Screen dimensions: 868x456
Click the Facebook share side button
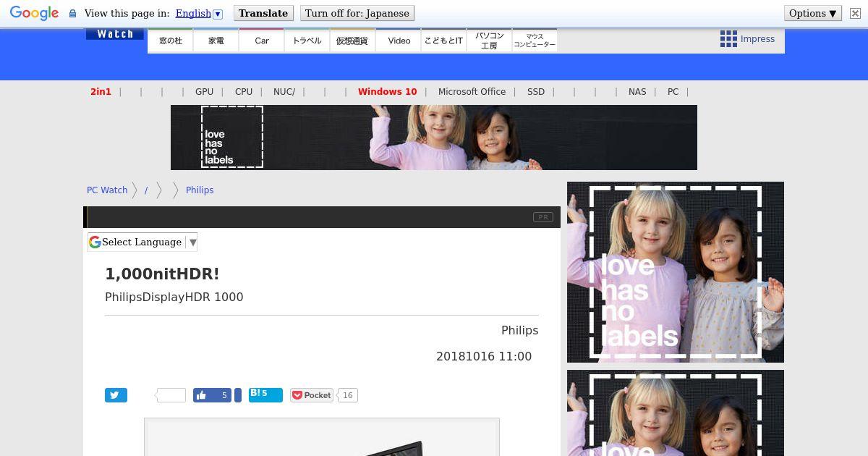[237, 395]
